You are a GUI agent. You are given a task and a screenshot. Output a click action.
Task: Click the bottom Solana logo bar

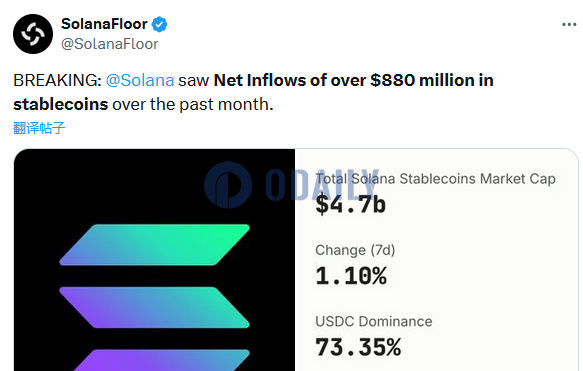pyautogui.click(x=160, y=360)
